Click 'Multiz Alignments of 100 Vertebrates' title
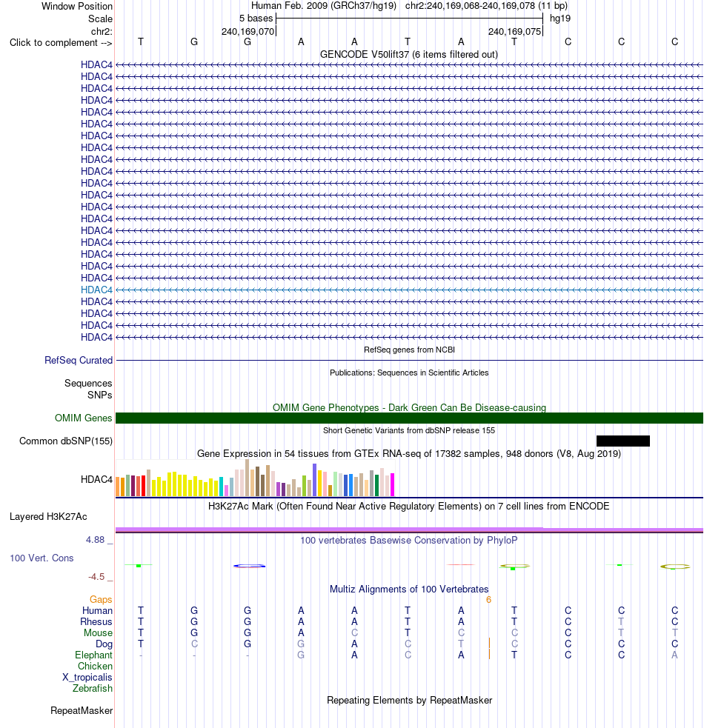 coord(409,590)
